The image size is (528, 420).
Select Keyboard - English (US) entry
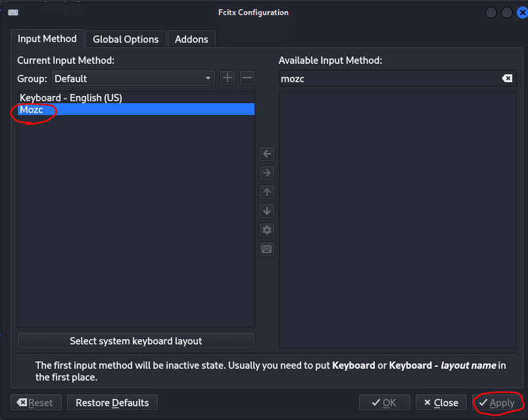(x=71, y=98)
